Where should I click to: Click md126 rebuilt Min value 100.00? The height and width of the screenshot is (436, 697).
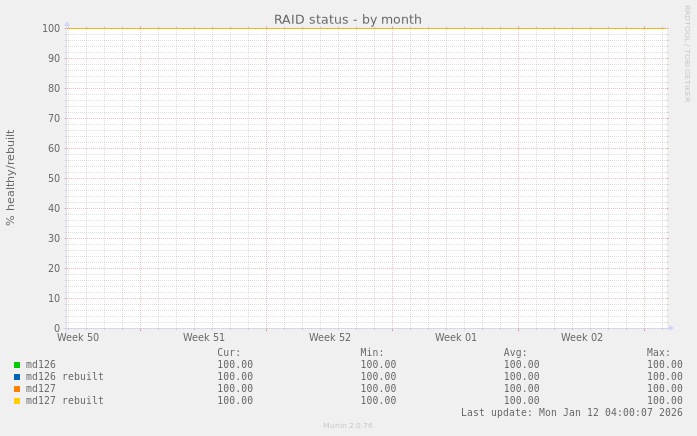378,377
